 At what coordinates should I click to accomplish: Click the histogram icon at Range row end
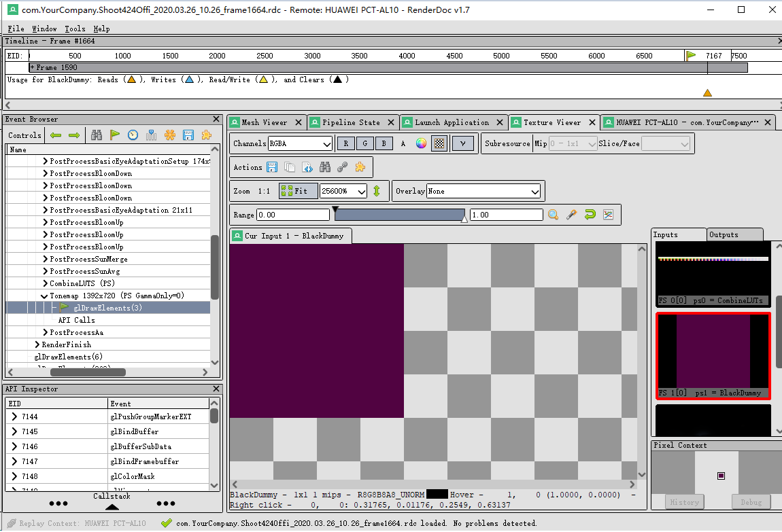(608, 214)
